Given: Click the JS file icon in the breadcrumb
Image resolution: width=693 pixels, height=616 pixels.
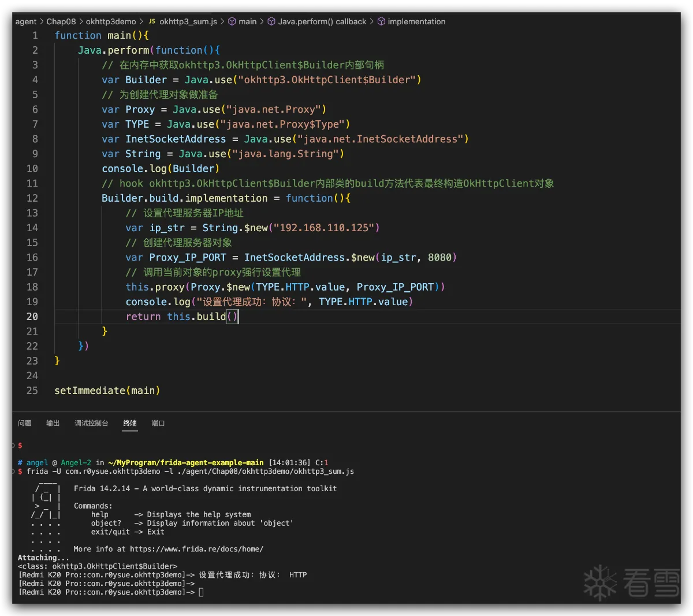Looking at the screenshot, I should pos(152,21).
